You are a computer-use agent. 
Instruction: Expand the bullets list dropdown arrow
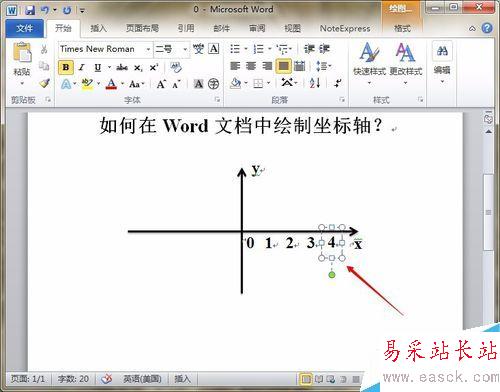pyautogui.click(x=246, y=49)
